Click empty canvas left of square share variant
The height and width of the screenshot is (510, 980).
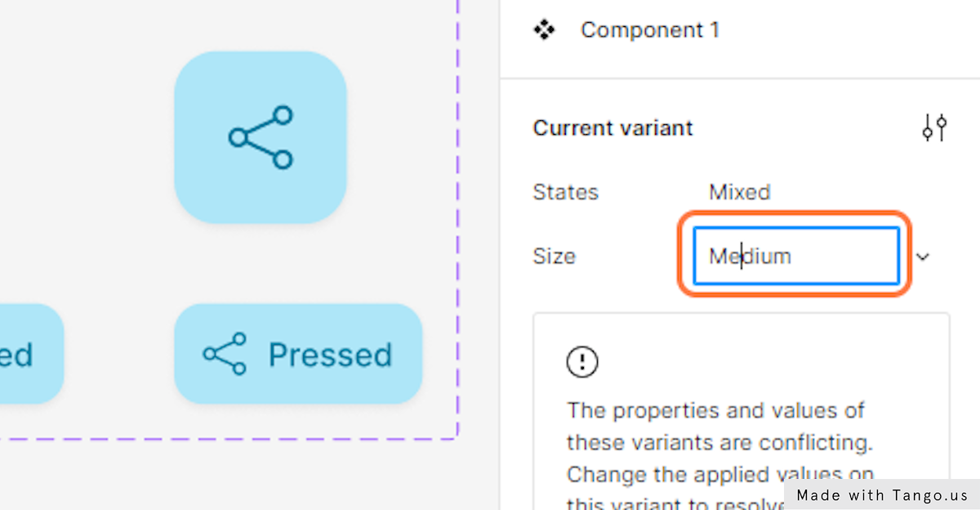(82, 139)
